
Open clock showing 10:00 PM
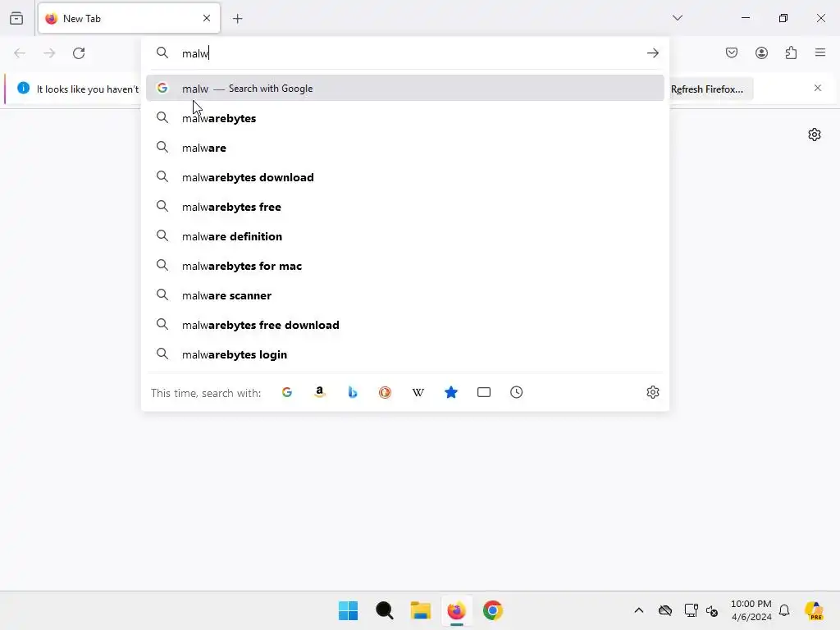pos(751,610)
